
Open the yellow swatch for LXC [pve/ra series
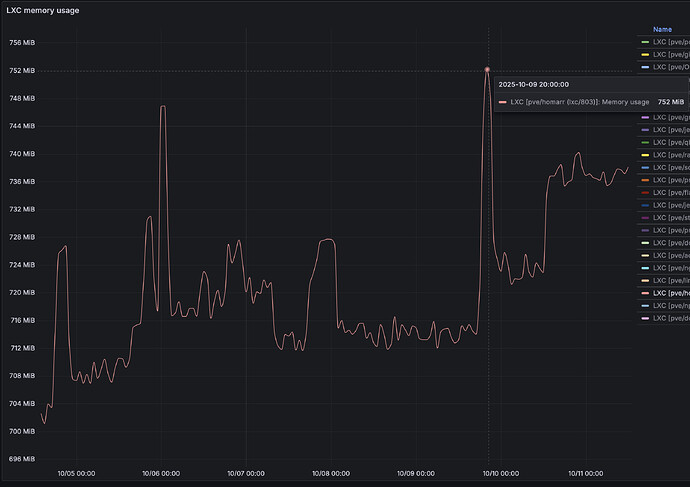(645, 155)
